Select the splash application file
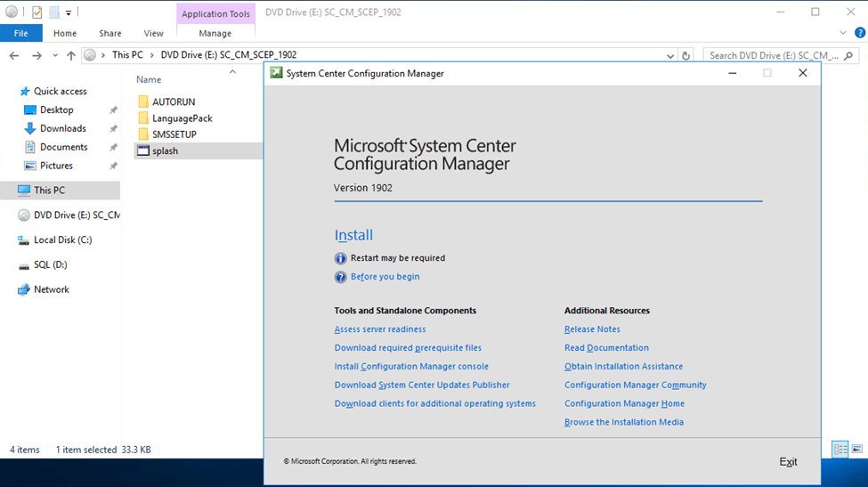This screenshot has width=868, height=487. [165, 151]
